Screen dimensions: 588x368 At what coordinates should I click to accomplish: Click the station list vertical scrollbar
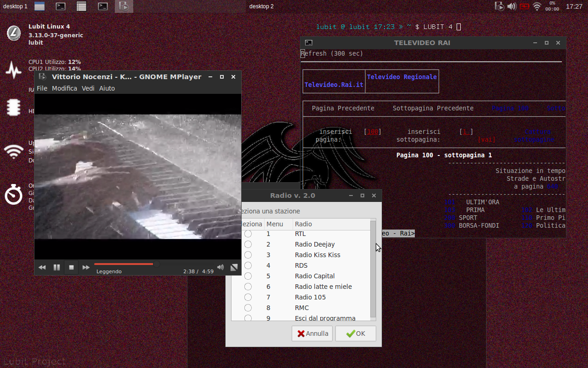[373, 270]
